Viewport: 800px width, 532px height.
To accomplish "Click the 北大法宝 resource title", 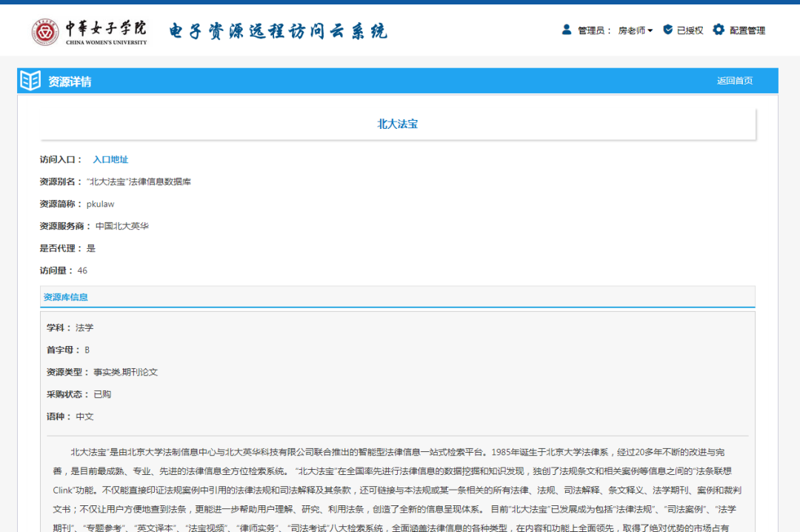I will pos(398,124).
